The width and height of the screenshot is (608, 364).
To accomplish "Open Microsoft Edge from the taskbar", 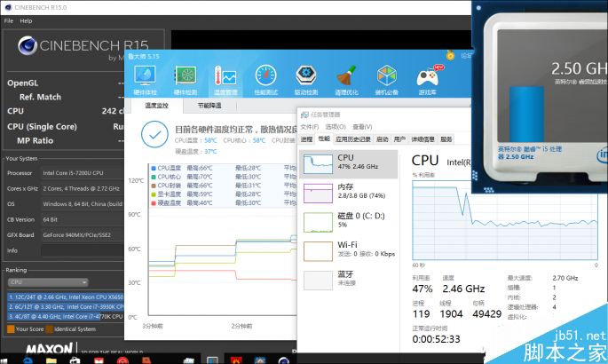I will [28, 360].
